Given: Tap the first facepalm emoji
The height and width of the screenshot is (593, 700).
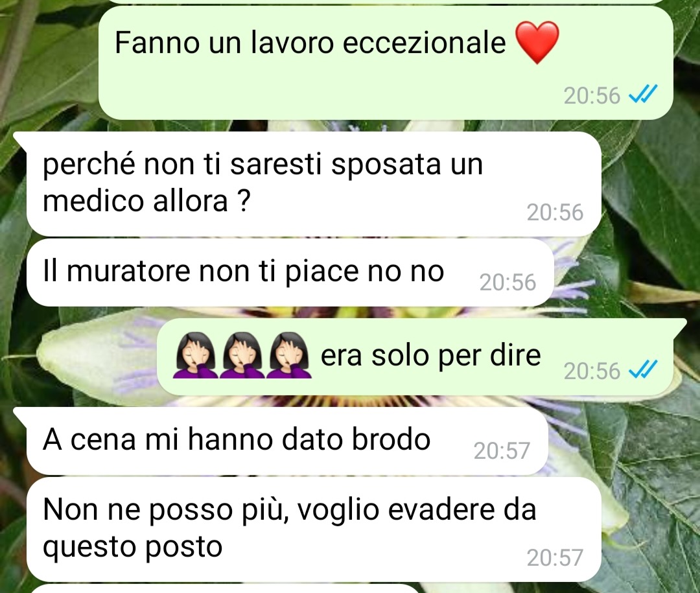Looking at the screenshot, I should coord(196,356).
